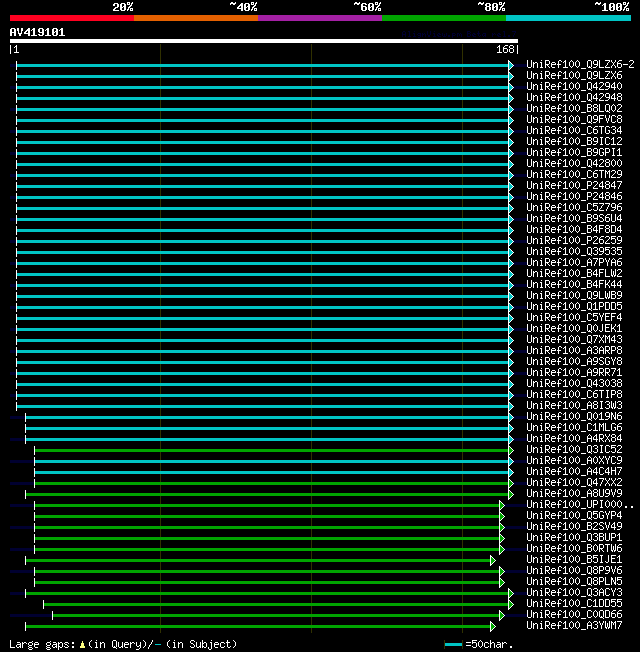Click the UniRef100_Q3ACY3 label

pos(574,593)
